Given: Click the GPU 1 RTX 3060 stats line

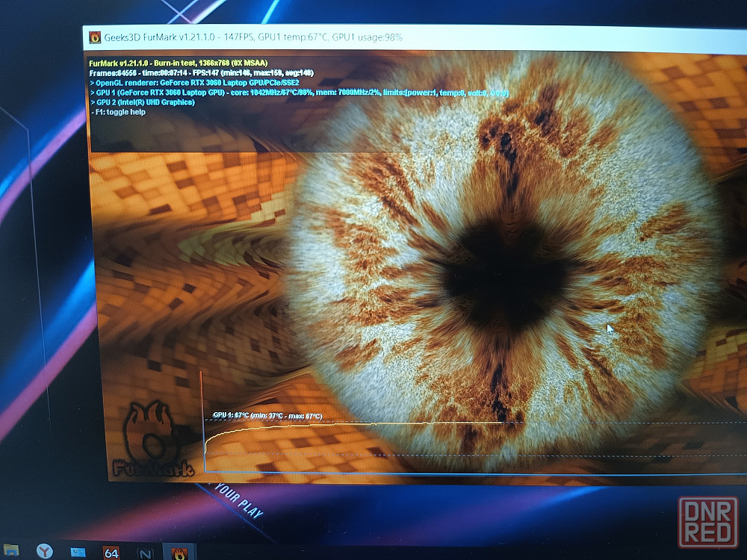Looking at the screenshot, I should (x=299, y=93).
